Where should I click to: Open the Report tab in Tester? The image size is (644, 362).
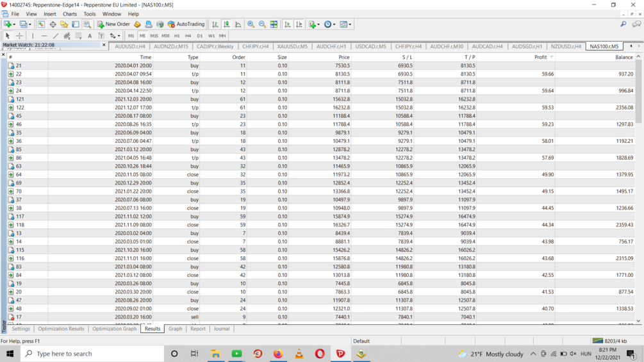point(198,329)
